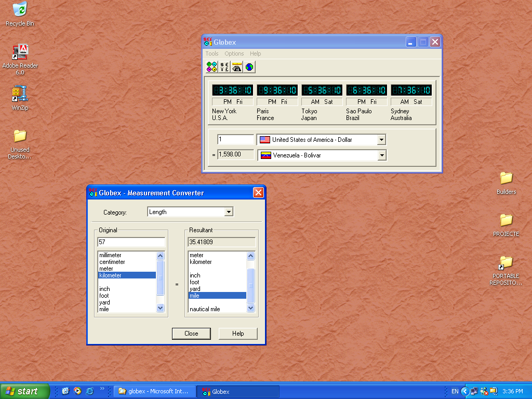Click the Help button in converter dialog
This screenshot has height=399, width=532.
[238, 334]
